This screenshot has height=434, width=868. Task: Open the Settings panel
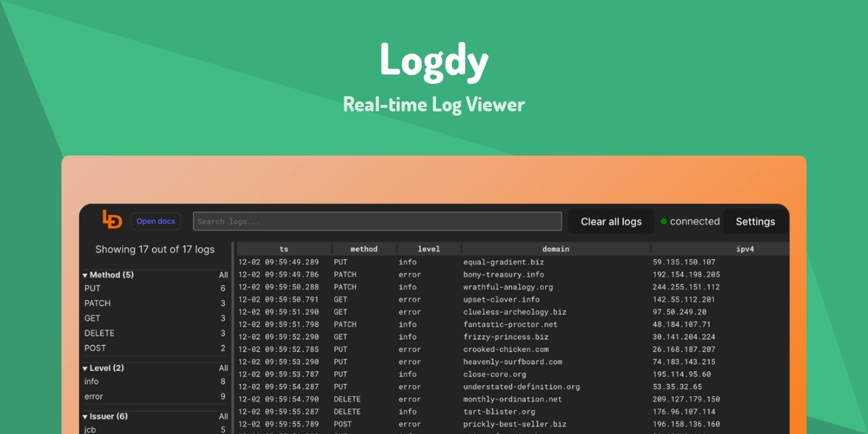(755, 221)
